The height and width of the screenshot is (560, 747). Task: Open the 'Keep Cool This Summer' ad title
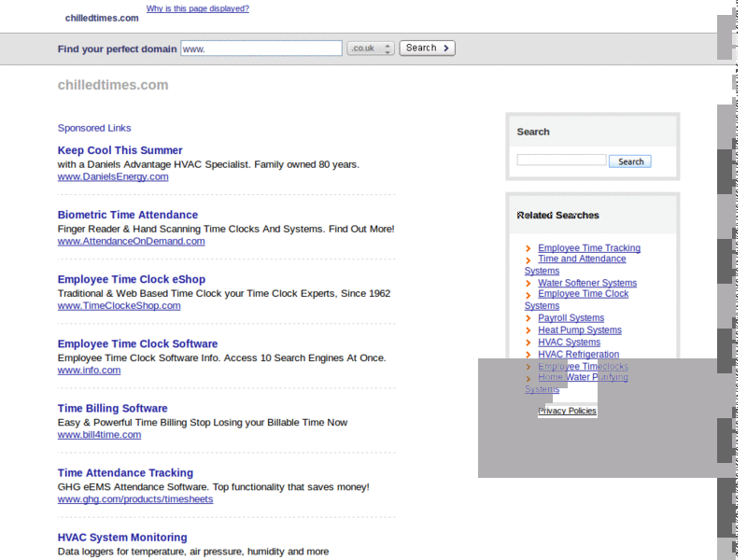click(x=120, y=150)
